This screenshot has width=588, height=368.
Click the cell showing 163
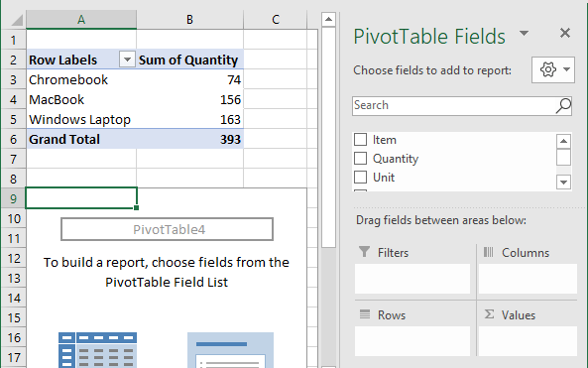189,119
